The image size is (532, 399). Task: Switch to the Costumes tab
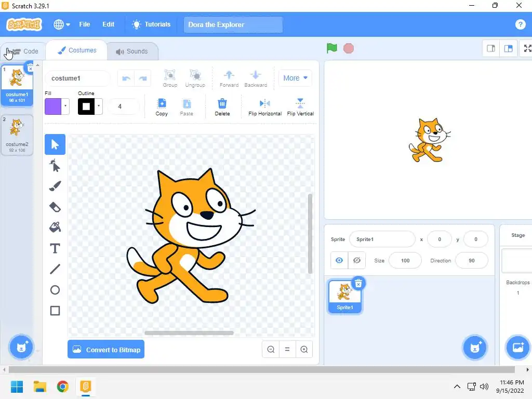click(x=77, y=50)
